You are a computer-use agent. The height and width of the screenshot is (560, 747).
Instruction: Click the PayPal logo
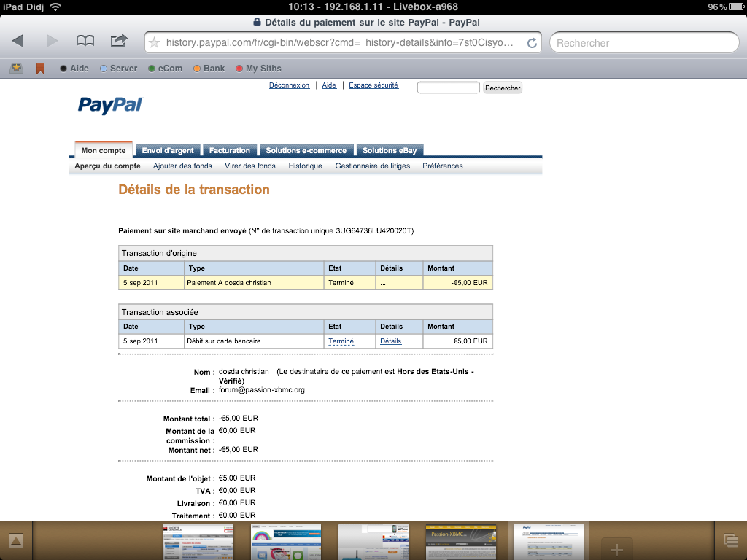(x=111, y=105)
